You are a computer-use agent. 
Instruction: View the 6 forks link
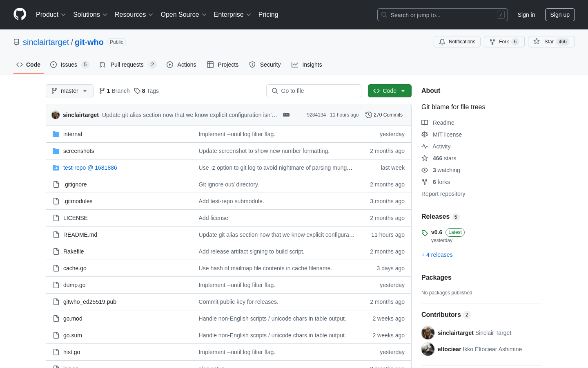[x=436, y=182]
